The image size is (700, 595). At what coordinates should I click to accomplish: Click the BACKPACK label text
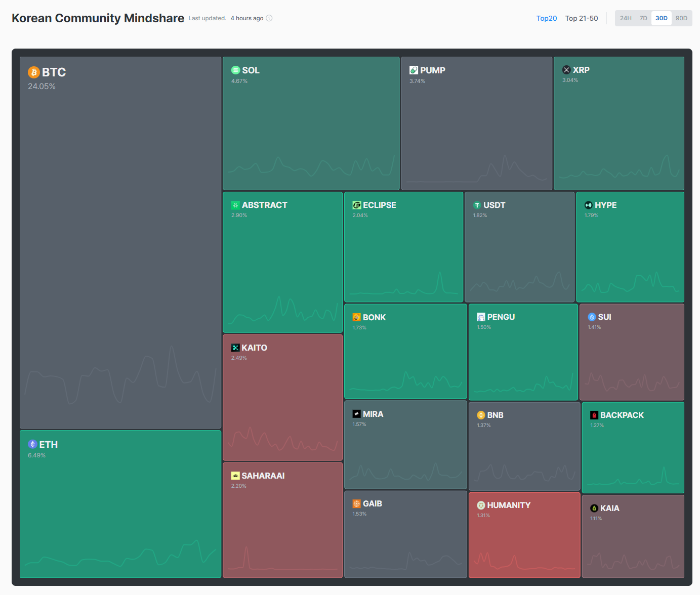[622, 415]
